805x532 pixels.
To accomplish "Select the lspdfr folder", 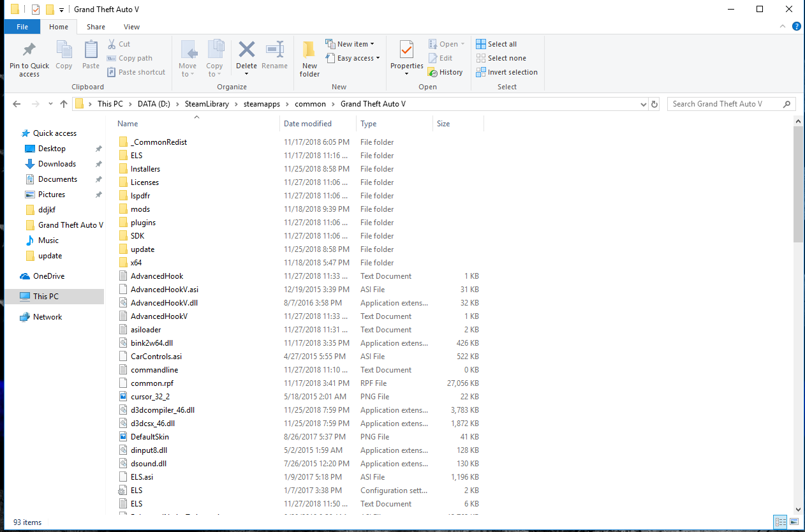I will click(140, 196).
